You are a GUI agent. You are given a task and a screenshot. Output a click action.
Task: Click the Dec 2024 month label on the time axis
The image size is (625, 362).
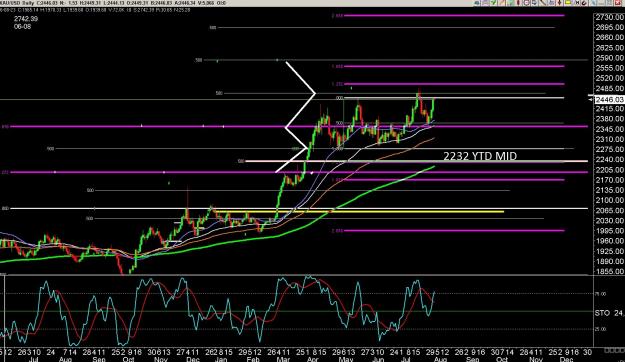click(x=566, y=359)
